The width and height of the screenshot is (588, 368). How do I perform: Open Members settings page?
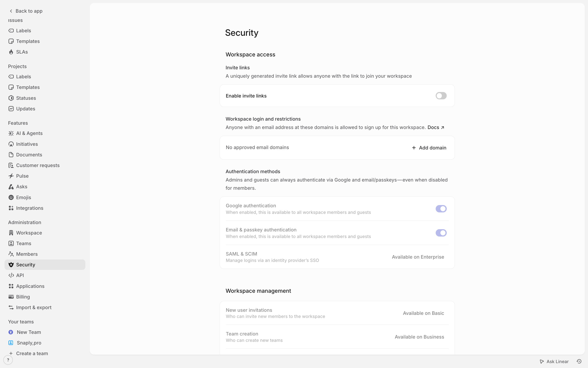tap(45, 254)
